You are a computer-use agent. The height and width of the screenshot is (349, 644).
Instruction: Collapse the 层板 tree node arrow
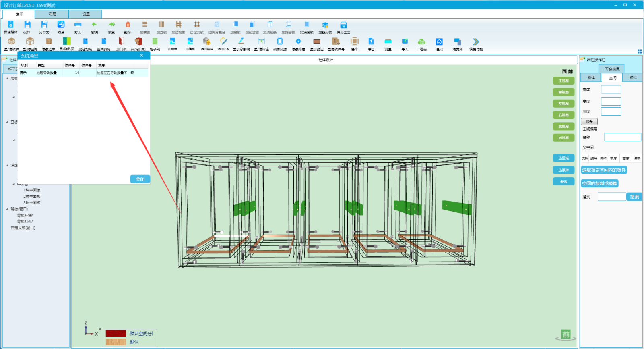coord(7,78)
